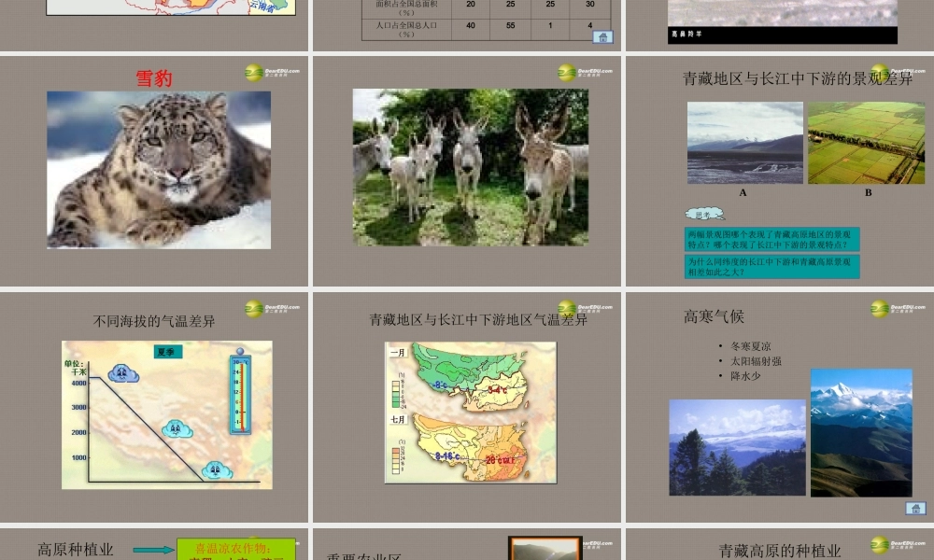Click landscape photo A of the plateau
The image size is (934, 560).
[x=744, y=142]
